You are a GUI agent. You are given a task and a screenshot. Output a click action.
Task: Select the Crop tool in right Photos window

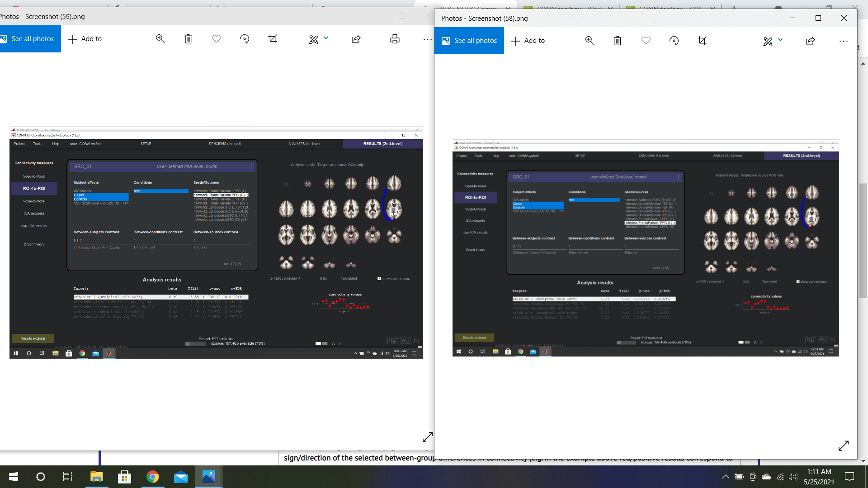[702, 41]
